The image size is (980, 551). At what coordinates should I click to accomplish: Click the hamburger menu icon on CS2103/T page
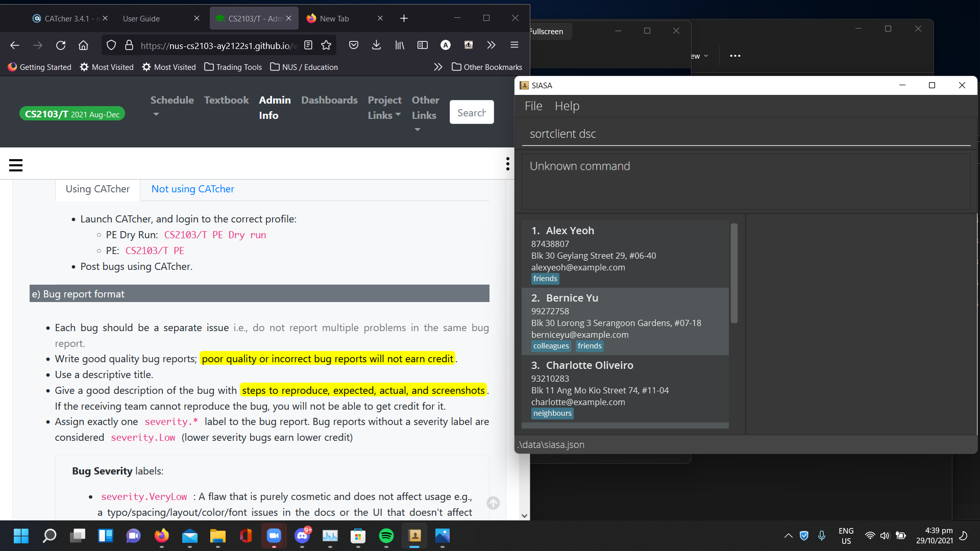click(x=16, y=165)
